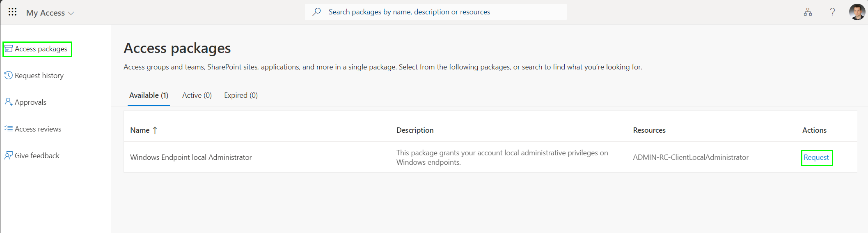Click the Description column header
Viewport: 868px width, 233px height.
pos(415,130)
